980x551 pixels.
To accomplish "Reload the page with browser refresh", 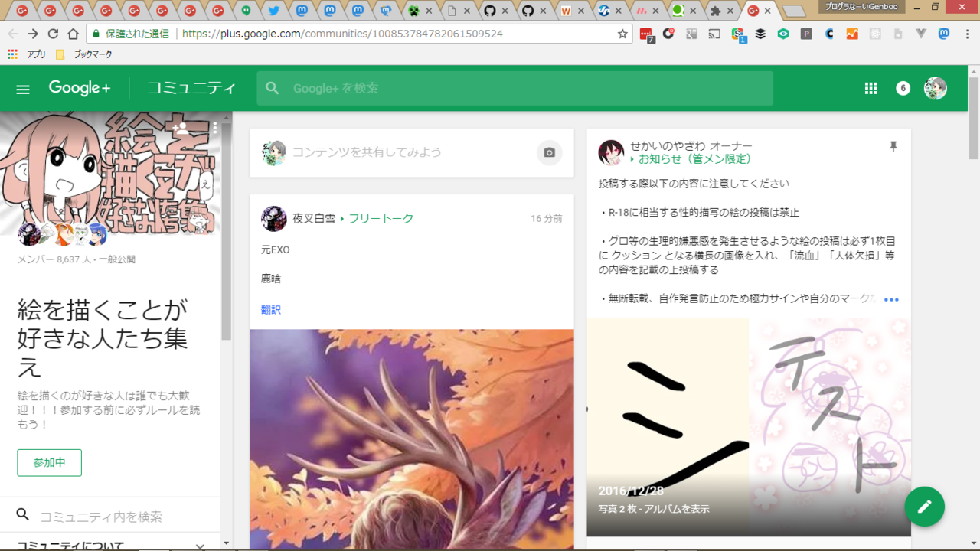I will pyautogui.click(x=53, y=34).
